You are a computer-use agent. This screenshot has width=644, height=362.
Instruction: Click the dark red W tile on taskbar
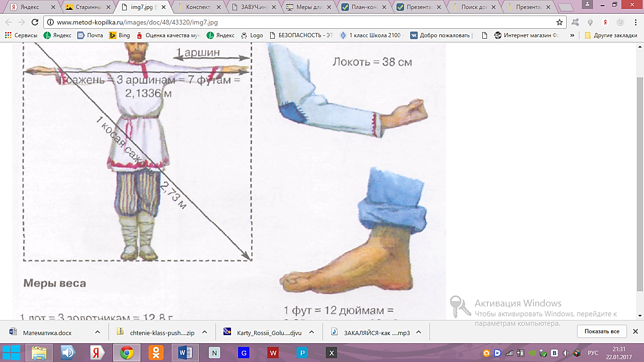[x=273, y=353]
